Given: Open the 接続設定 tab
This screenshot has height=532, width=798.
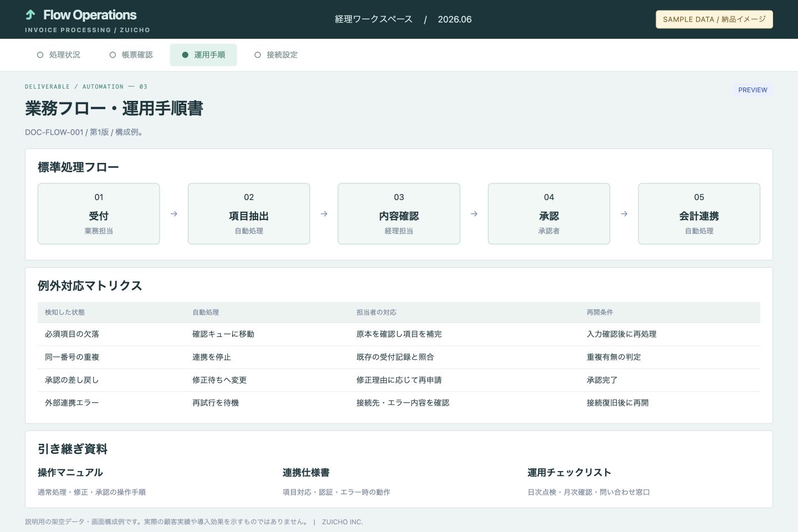Looking at the screenshot, I should point(276,55).
